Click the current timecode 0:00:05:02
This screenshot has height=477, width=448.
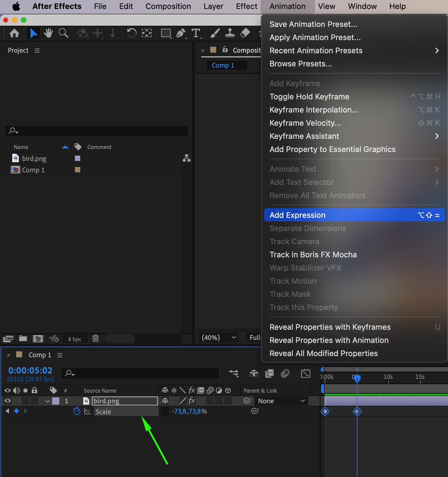pos(30,370)
